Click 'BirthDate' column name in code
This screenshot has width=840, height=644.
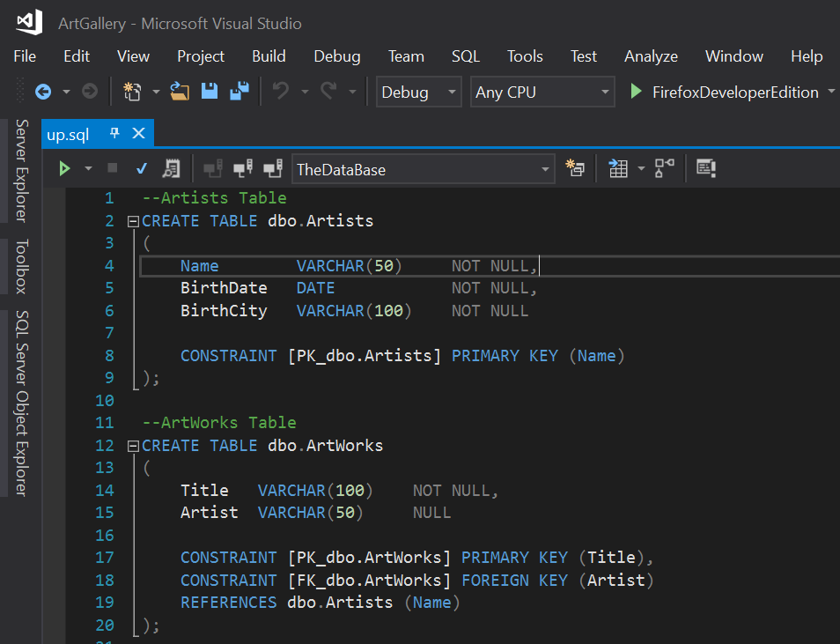point(224,288)
